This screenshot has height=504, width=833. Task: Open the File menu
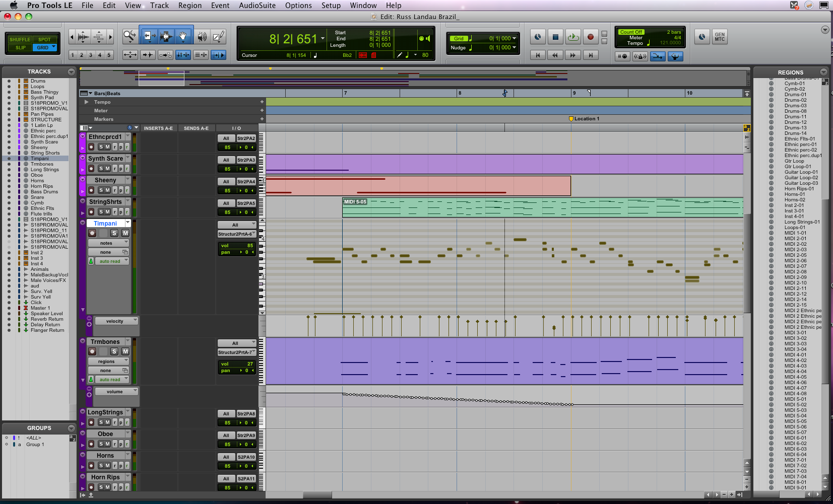87,6
